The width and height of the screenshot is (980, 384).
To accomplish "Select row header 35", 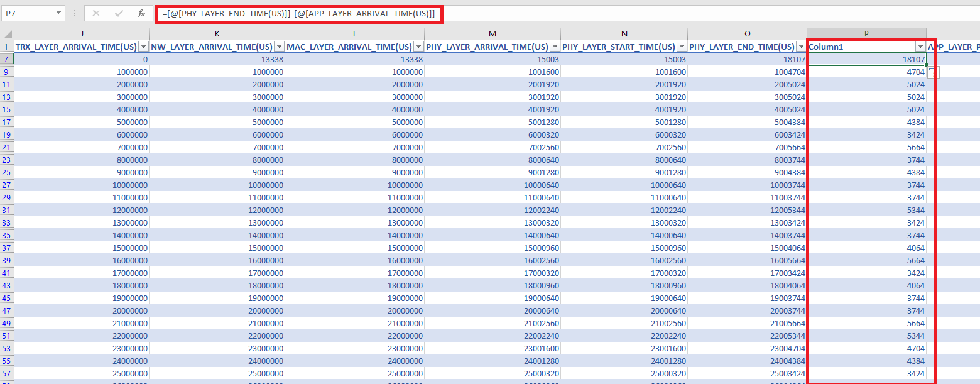I will [x=7, y=235].
